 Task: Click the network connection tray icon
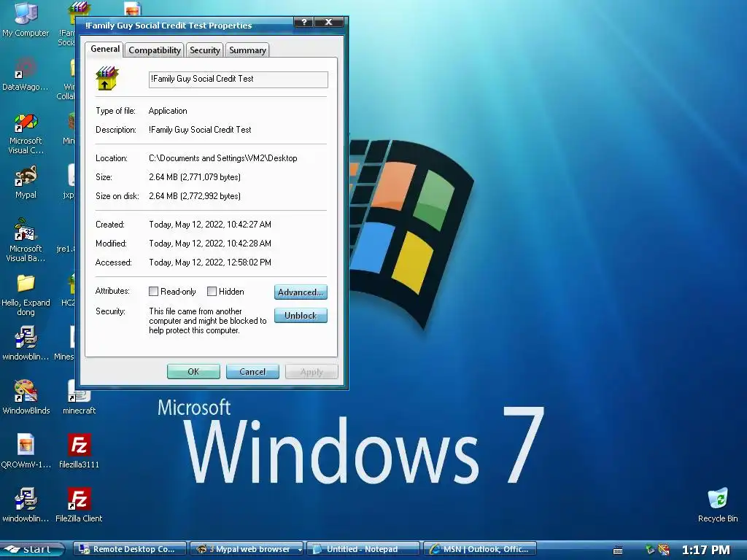click(650, 550)
